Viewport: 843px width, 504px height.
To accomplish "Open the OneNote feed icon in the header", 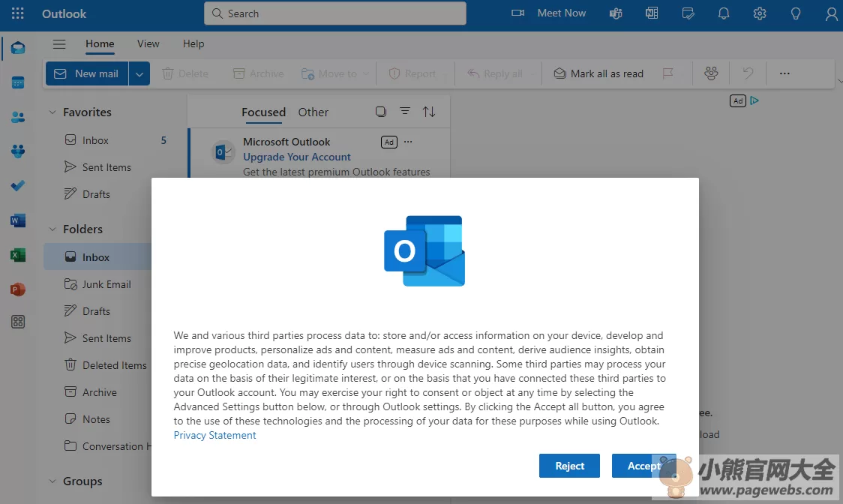I will tap(652, 13).
